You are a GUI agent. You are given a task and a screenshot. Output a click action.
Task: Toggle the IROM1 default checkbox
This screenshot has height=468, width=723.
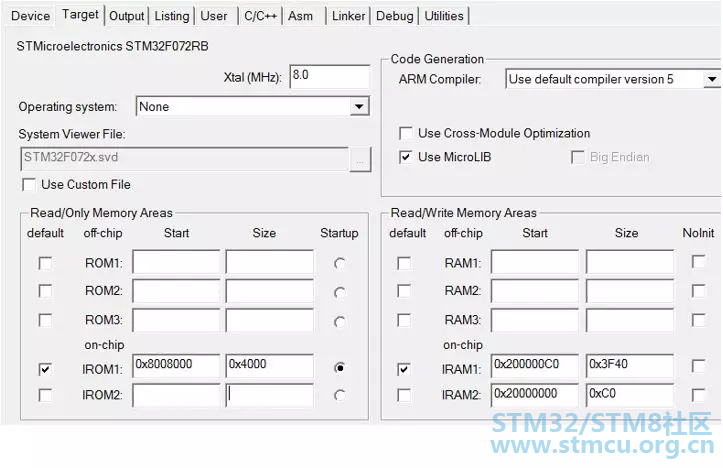point(45,369)
